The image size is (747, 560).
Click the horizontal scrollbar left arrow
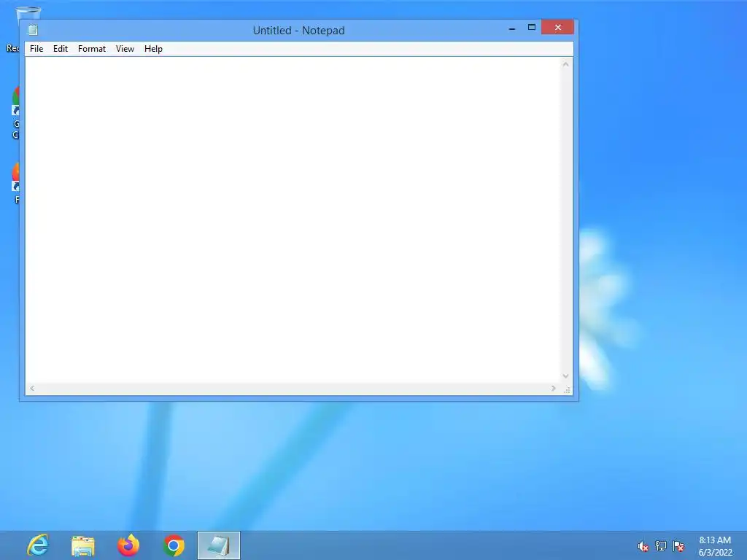(x=32, y=389)
